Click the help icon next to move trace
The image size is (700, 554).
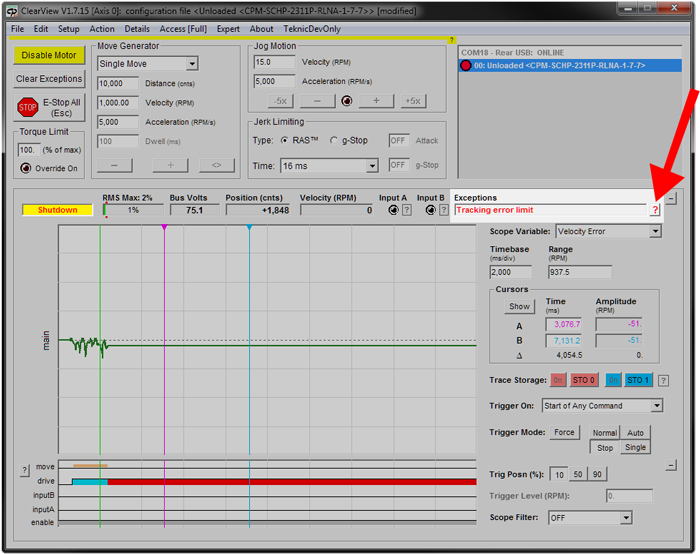click(25, 470)
